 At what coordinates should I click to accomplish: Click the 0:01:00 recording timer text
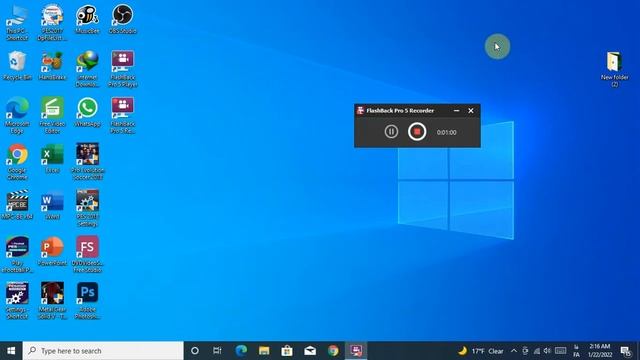pyautogui.click(x=447, y=132)
